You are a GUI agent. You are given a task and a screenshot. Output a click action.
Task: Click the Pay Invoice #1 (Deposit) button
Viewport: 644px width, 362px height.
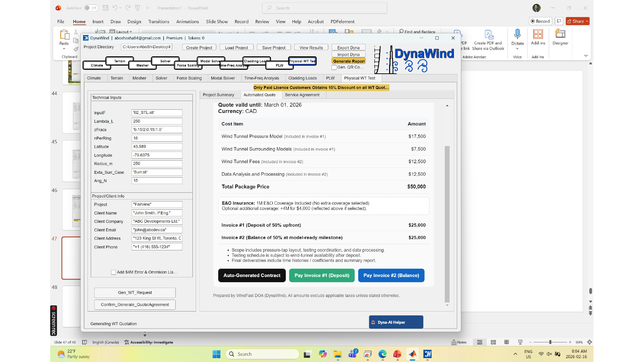click(322, 275)
